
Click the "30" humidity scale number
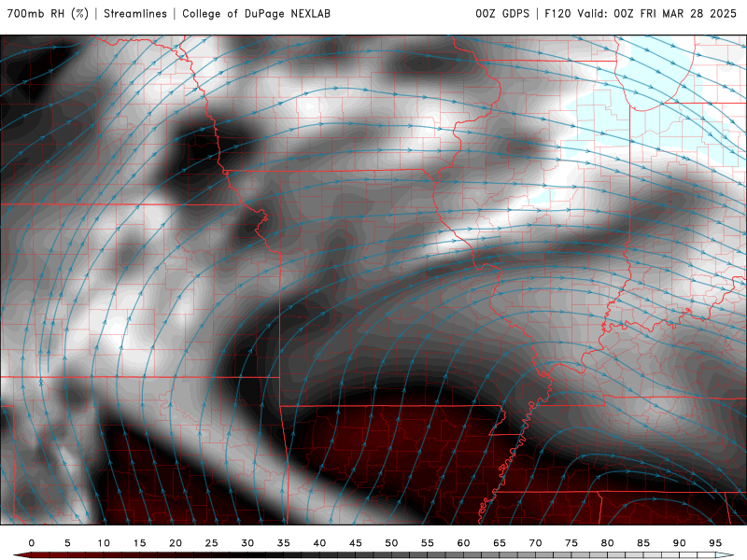point(247,543)
